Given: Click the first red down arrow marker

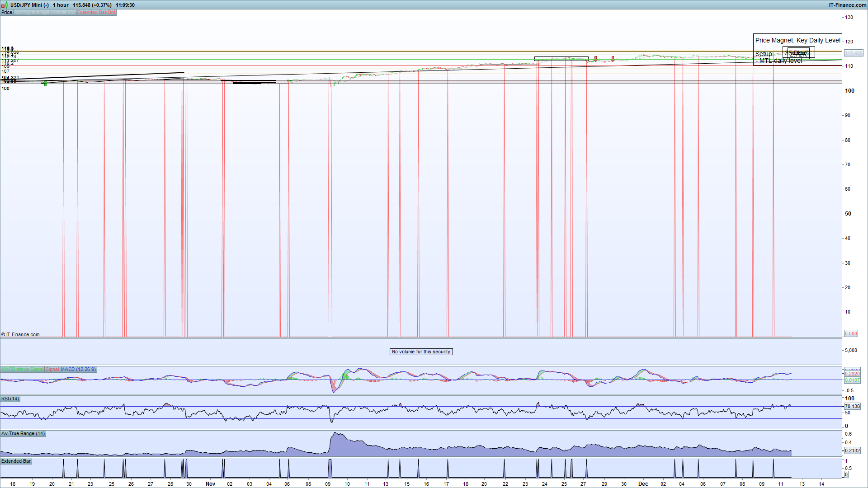Looking at the screenshot, I should (596, 59).
